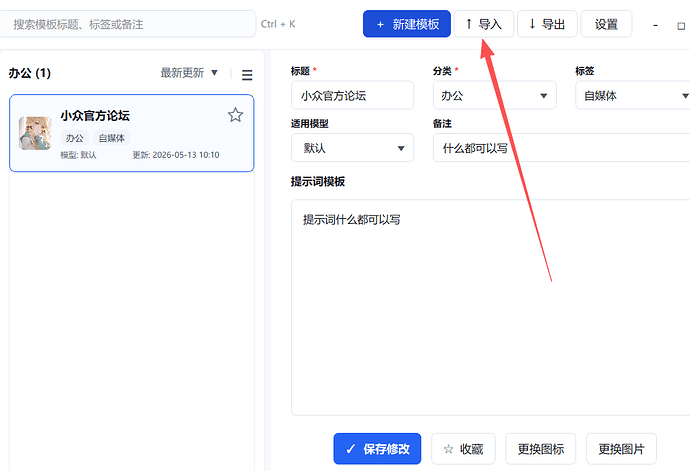The image size is (690, 471).
Task: Click the 更新: 2026-05-13 10:10 text
Action: [x=176, y=155]
